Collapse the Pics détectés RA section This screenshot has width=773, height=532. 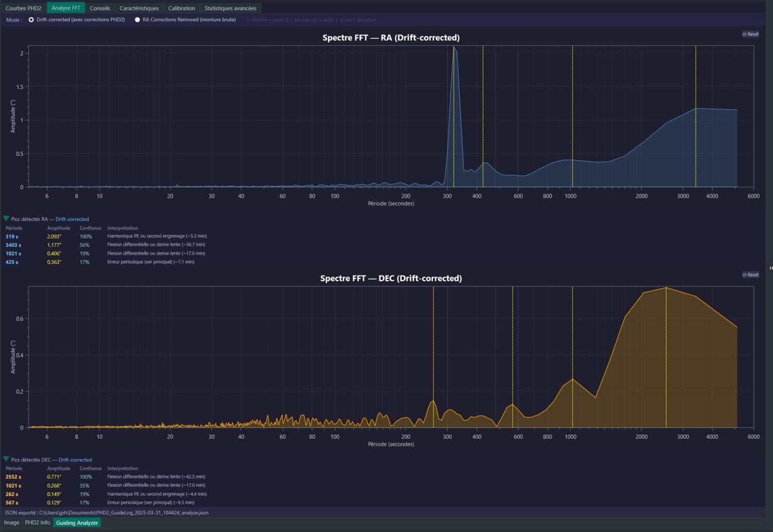6,219
